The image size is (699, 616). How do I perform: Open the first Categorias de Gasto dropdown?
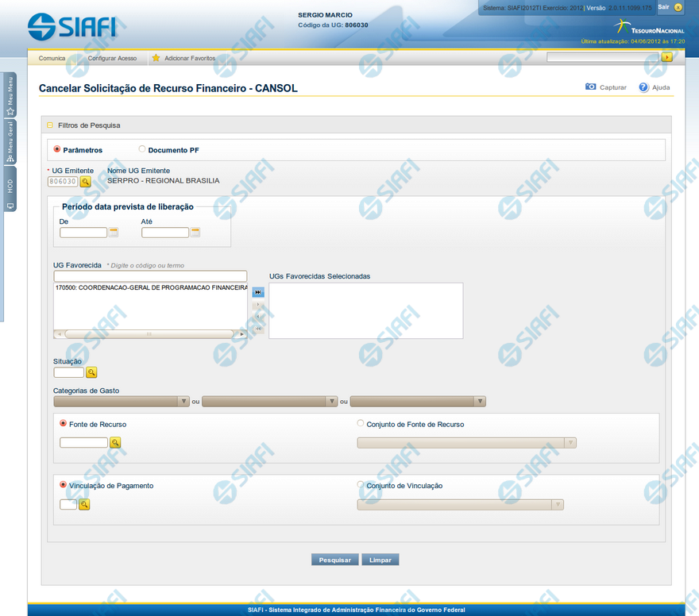(x=122, y=402)
